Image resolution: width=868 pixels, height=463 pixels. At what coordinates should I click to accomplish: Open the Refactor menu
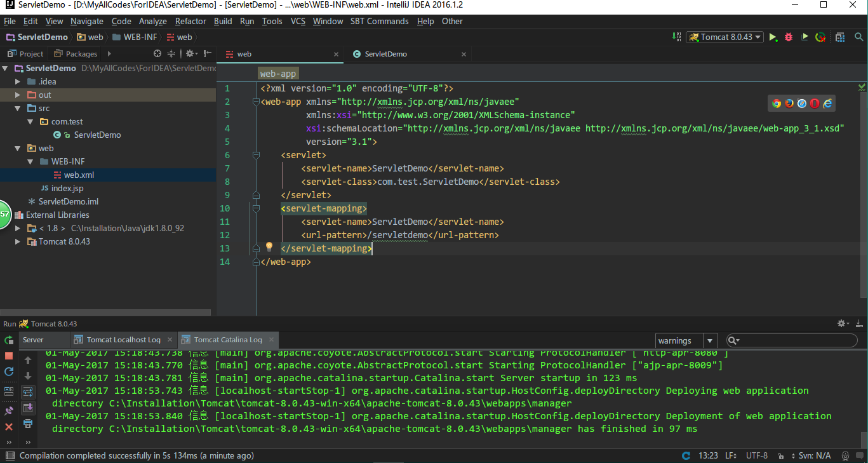point(190,21)
